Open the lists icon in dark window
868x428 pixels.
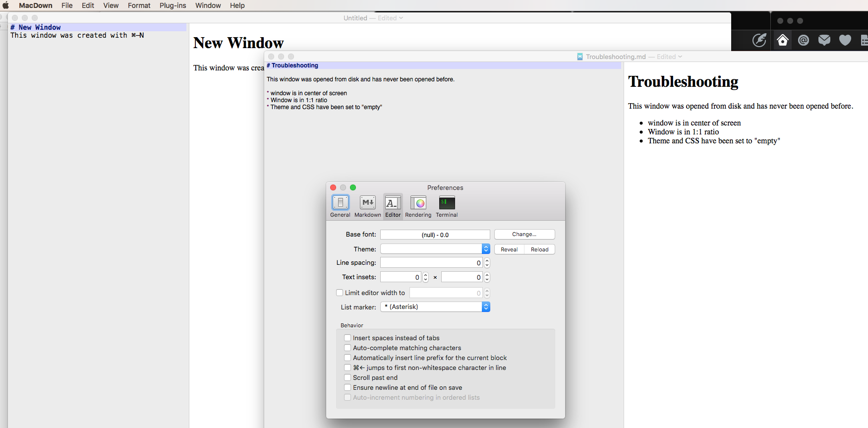coord(865,40)
